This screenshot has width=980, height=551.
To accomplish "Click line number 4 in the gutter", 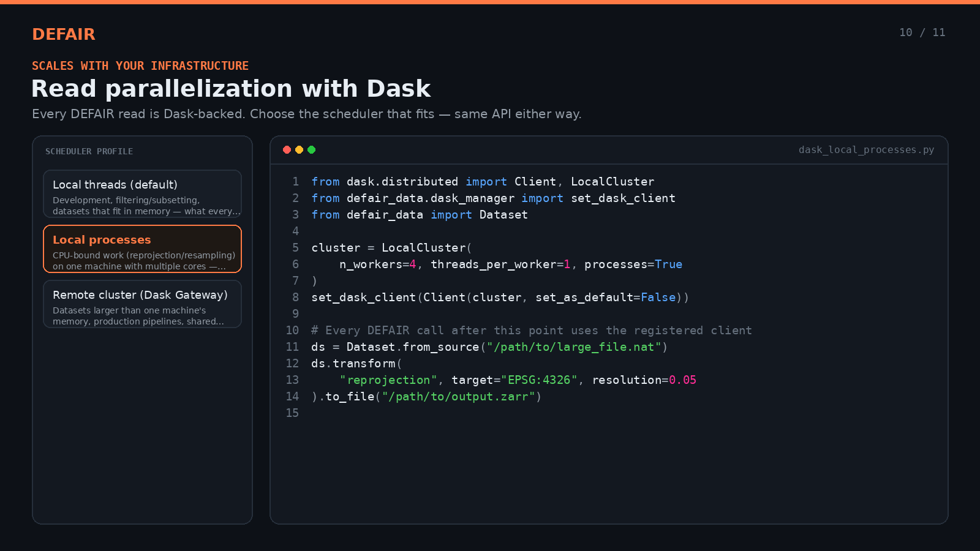I will point(296,231).
